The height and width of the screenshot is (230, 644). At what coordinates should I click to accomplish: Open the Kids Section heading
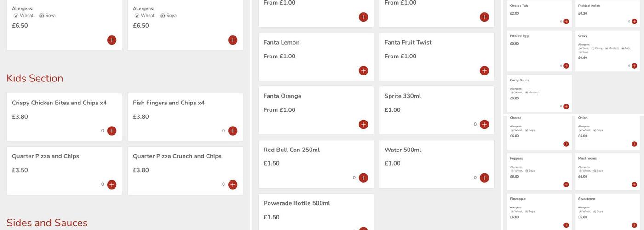point(35,79)
